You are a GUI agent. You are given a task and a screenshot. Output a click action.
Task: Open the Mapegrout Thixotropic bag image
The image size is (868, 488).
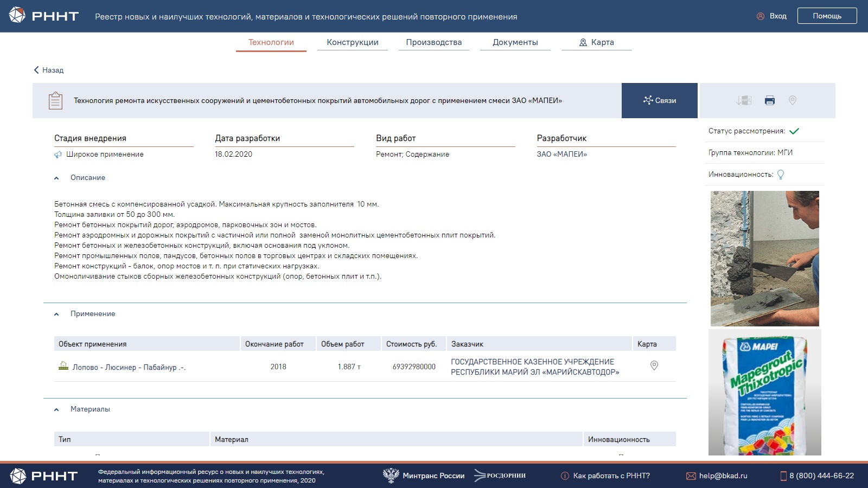tap(765, 393)
